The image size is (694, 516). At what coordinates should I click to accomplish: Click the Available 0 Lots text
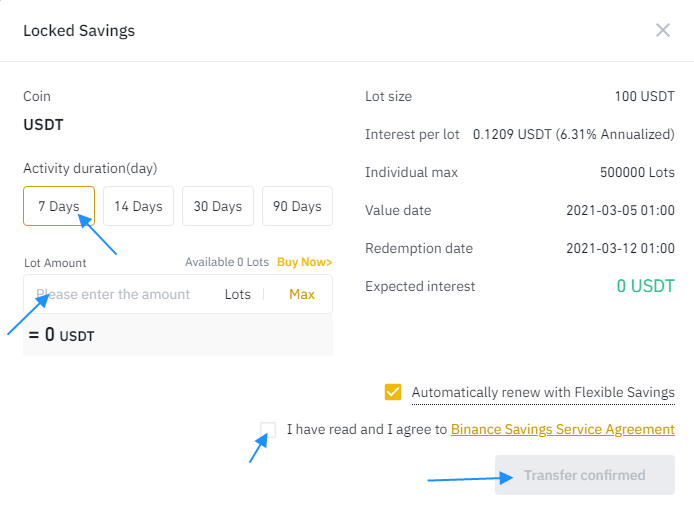click(x=227, y=263)
